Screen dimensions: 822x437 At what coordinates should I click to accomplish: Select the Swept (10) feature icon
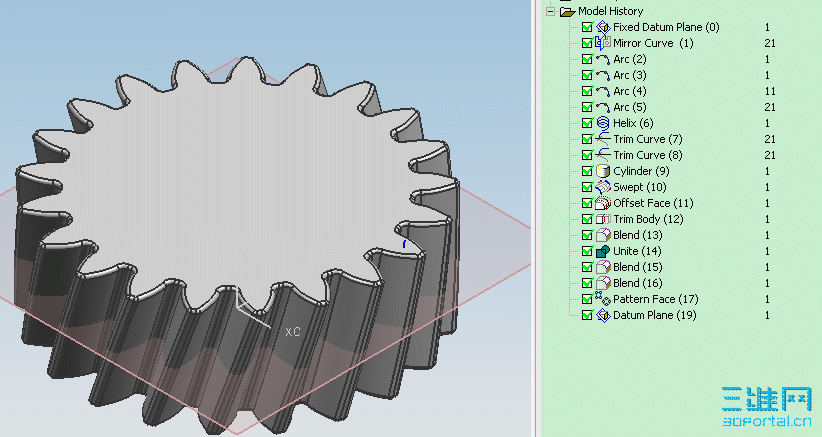(x=603, y=187)
